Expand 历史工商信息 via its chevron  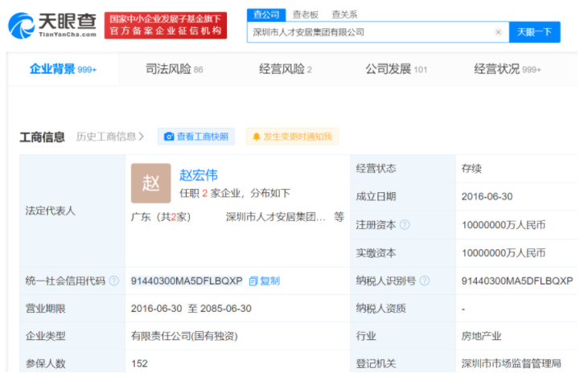coord(142,137)
